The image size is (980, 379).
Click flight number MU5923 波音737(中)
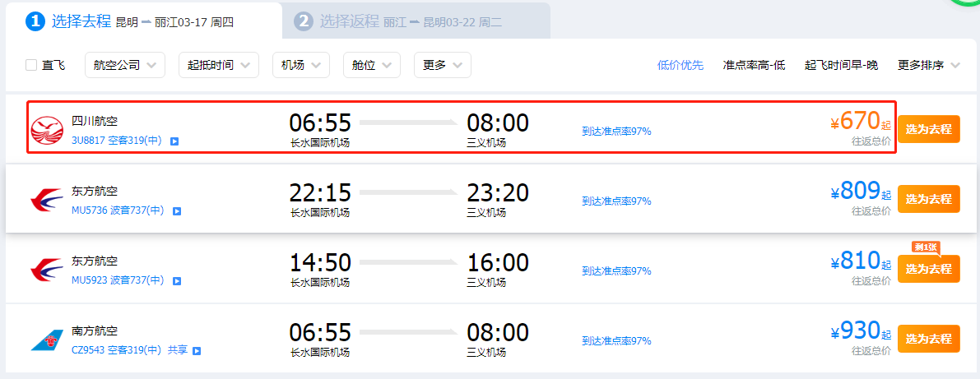(x=118, y=281)
